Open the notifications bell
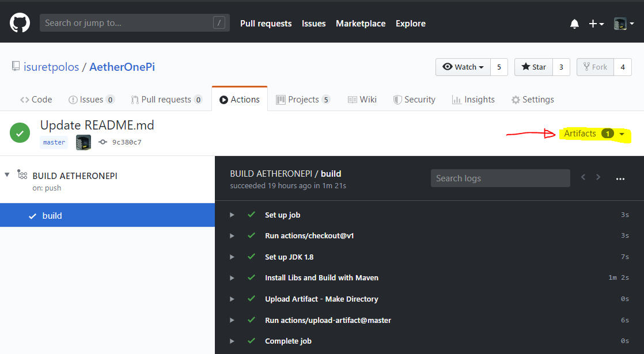This screenshot has height=354, width=644. (574, 24)
